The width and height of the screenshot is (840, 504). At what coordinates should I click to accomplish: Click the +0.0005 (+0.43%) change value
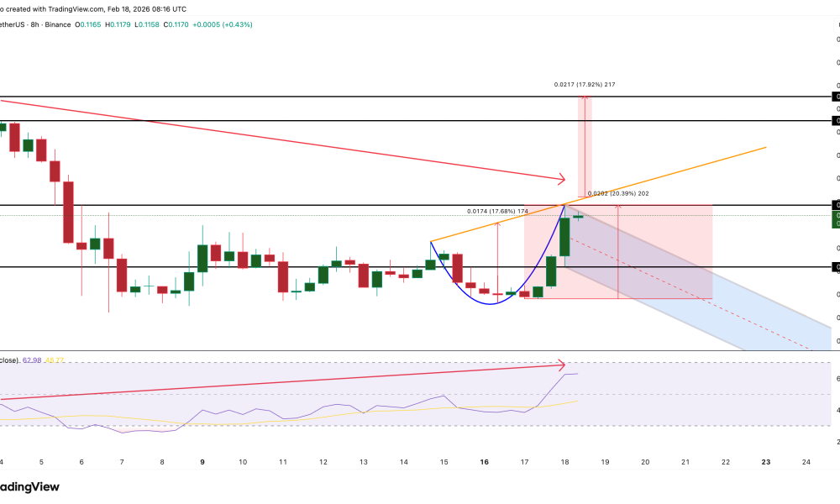coord(223,24)
